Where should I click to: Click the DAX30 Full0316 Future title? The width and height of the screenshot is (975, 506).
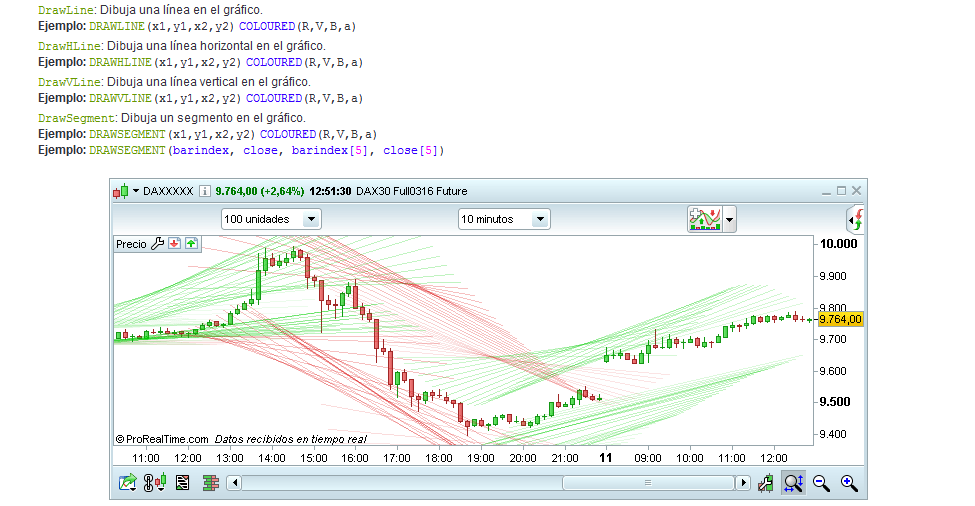[x=412, y=191]
